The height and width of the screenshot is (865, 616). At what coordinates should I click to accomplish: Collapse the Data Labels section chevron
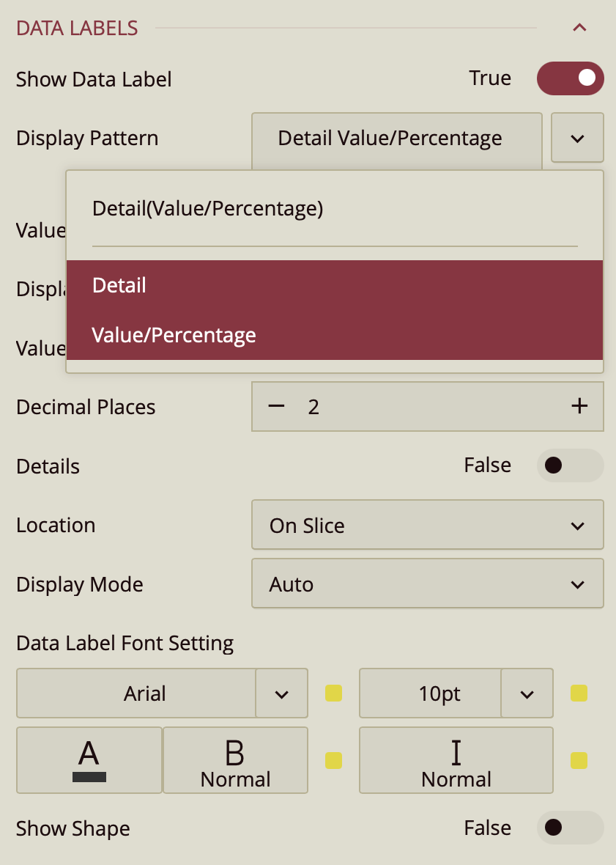pos(579,28)
